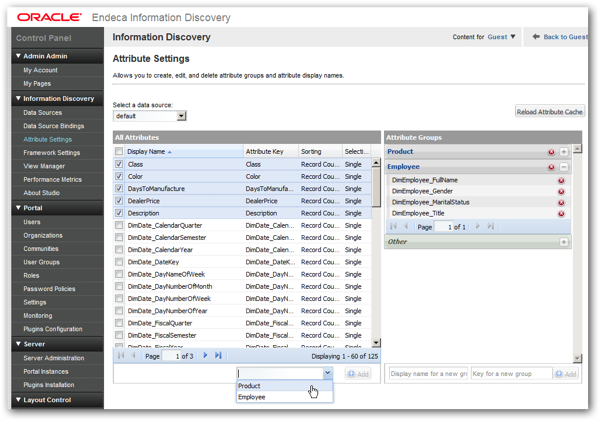Image resolution: width=600 pixels, height=421 pixels.
Task: Click the Back to Guest arrow icon
Action: (536, 37)
